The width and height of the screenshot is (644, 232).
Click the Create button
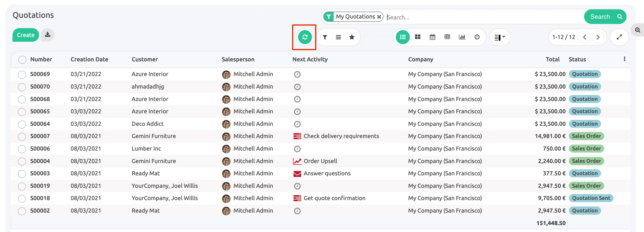pyautogui.click(x=25, y=35)
